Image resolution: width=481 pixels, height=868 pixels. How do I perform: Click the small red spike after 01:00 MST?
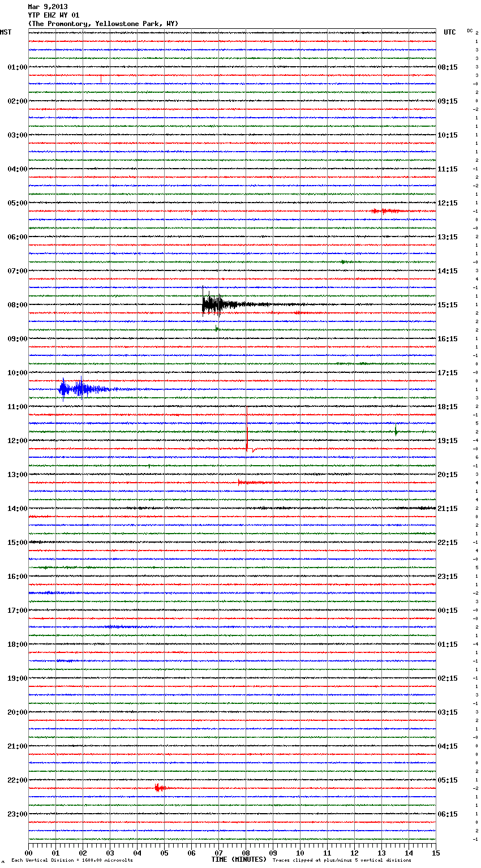[x=101, y=78]
